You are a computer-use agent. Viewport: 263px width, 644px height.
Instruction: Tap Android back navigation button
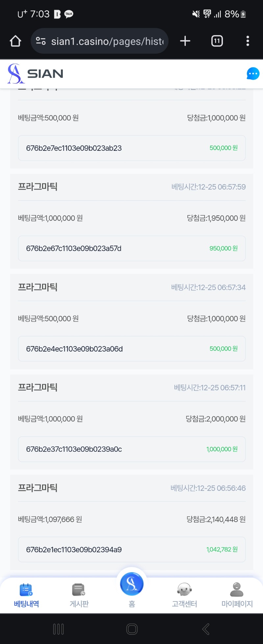[x=206, y=629]
